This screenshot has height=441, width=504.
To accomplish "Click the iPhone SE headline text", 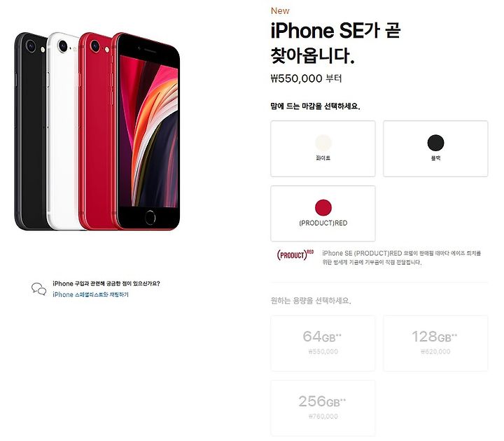I will tap(335, 43).
